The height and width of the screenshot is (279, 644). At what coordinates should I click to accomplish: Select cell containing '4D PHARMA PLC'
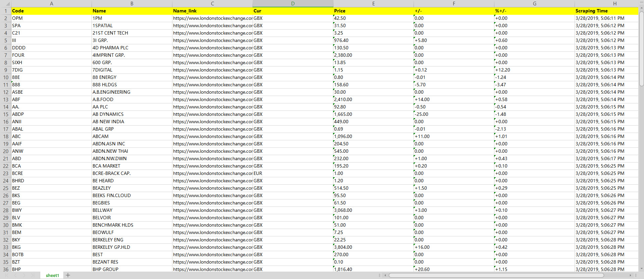(132, 48)
